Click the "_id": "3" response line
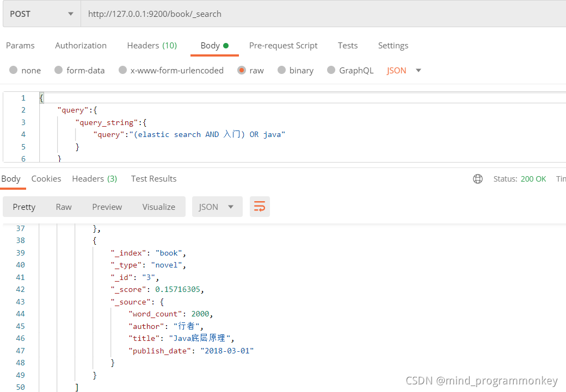566x392 pixels. pos(134,278)
